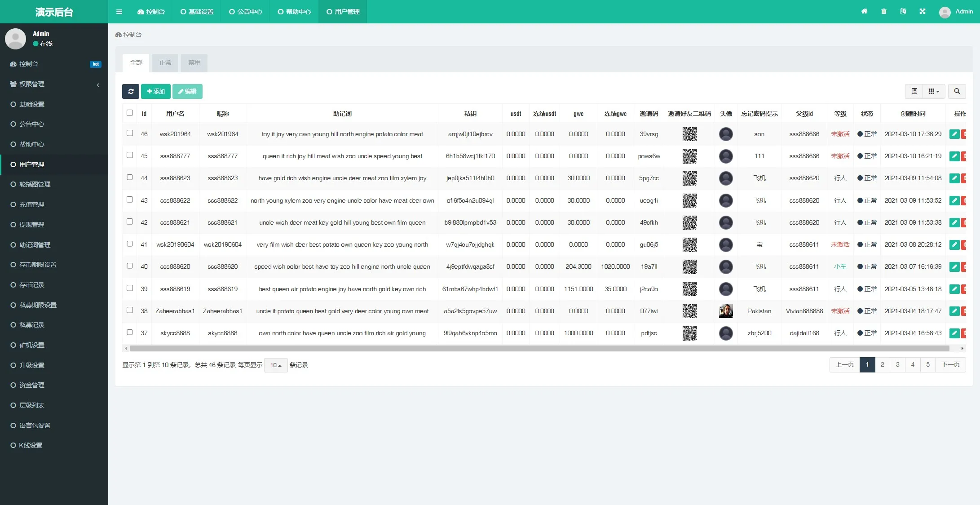Toggle the table view list icon

[x=914, y=91]
